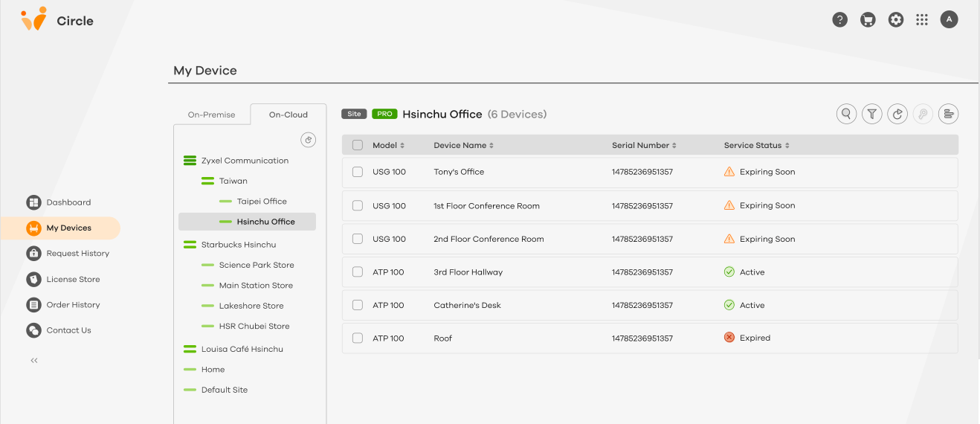Sort by the Serial Number column
The image size is (980, 424).
(644, 145)
